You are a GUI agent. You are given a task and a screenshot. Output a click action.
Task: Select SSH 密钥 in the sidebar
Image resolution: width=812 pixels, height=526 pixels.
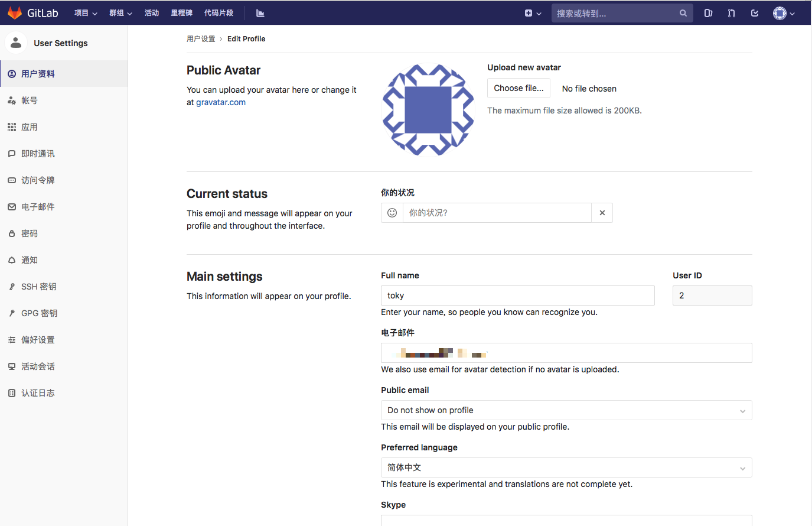(39, 287)
